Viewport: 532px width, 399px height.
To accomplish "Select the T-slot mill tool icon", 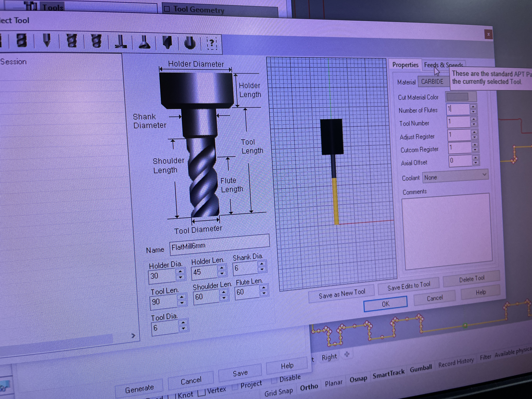I will [121, 42].
